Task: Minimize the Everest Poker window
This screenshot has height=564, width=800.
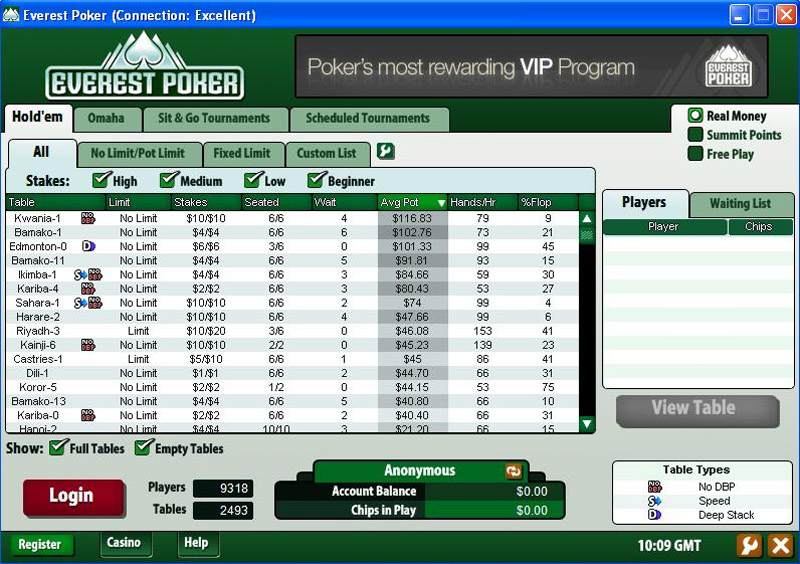Action: pos(739,14)
